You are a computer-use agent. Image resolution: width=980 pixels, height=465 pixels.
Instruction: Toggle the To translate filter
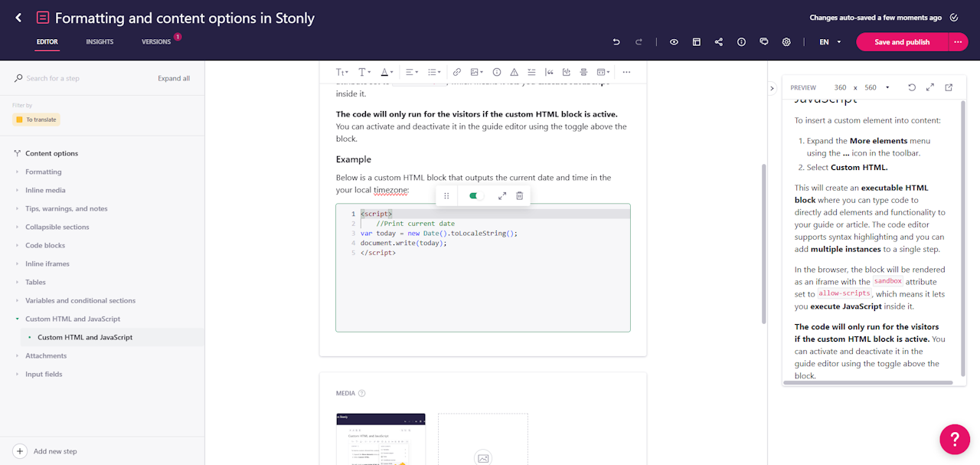click(36, 120)
